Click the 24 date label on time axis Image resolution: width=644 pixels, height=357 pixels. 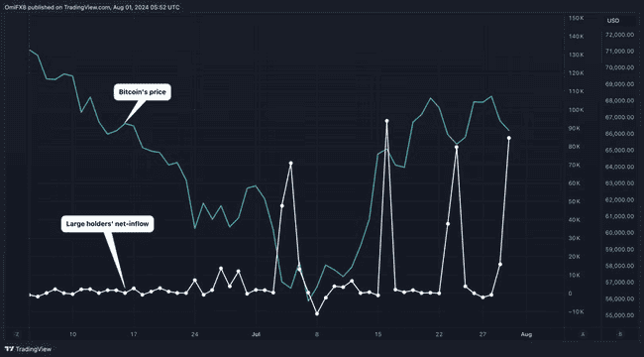point(194,334)
